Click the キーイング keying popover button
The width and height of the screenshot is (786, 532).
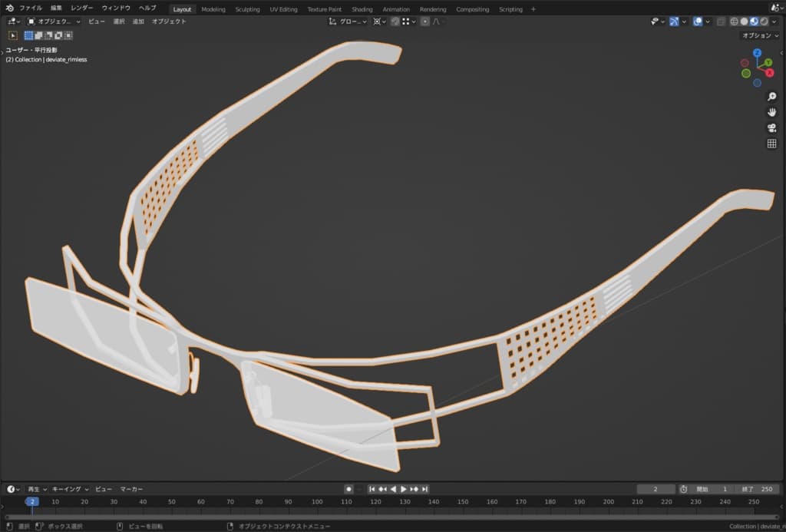click(x=71, y=489)
